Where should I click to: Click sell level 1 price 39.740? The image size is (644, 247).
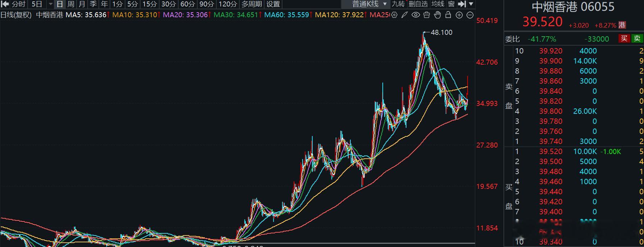tap(551, 141)
